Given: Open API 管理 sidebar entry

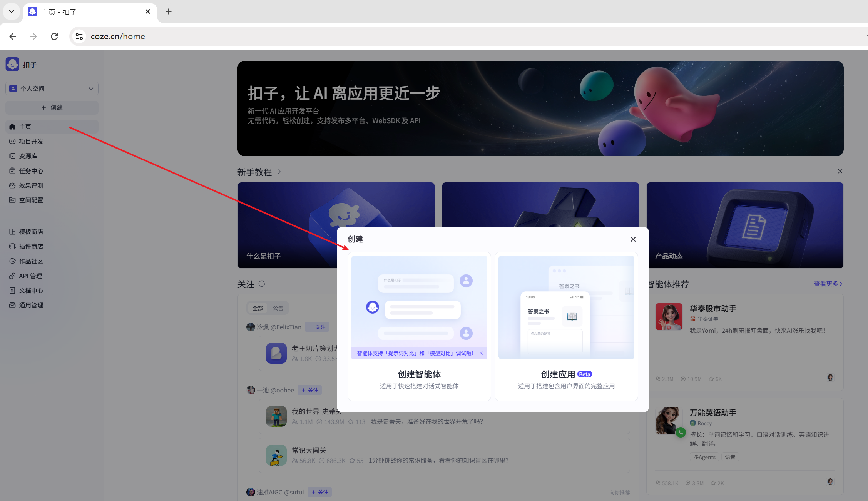Looking at the screenshot, I should coord(30,276).
